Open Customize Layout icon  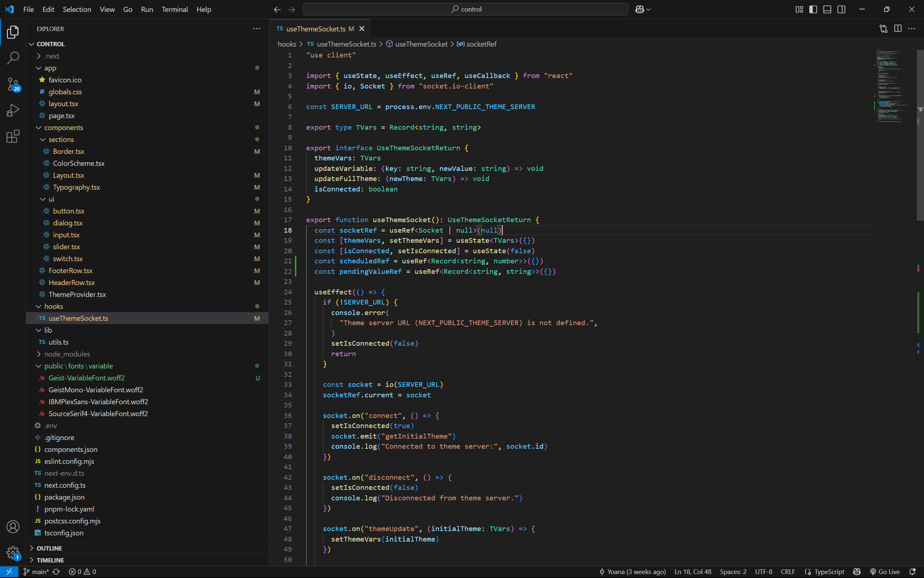click(x=799, y=9)
